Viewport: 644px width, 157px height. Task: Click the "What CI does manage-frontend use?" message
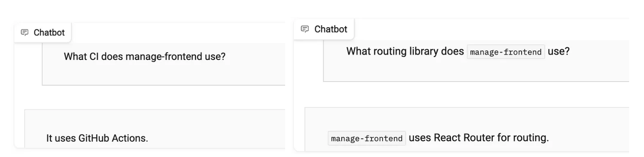click(x=145, y=57)
